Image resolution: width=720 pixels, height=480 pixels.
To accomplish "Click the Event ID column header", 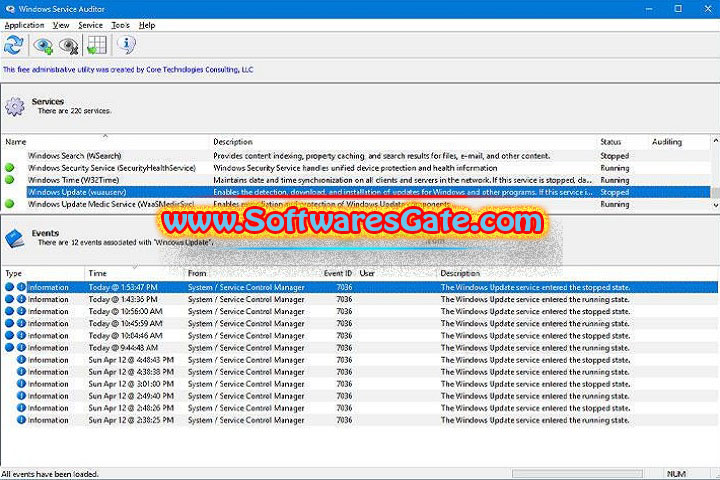I will click(338, 273).
